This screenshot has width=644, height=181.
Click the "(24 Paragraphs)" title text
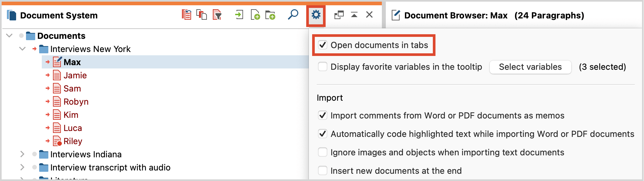click(549, 15)
